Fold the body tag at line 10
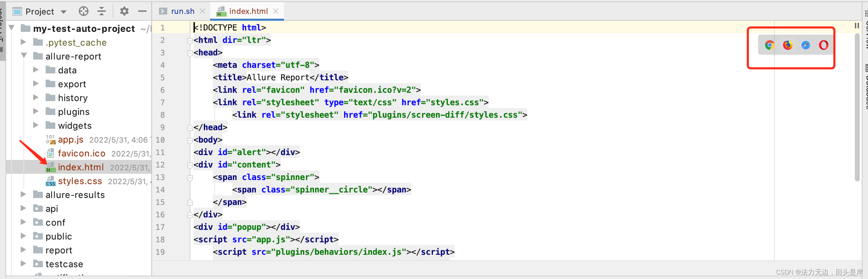The height and width of the screenshot is (279, 868). pos(190,140)
